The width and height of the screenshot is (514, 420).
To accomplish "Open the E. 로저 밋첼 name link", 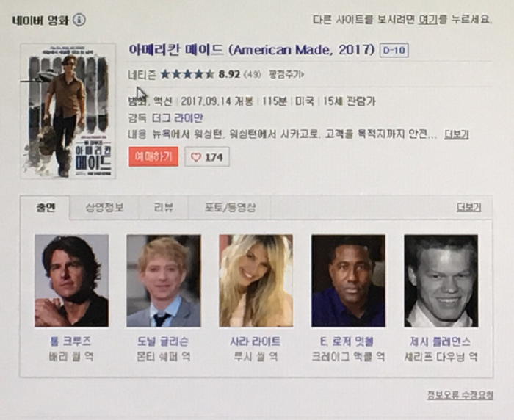I will (x=347, y=341).
